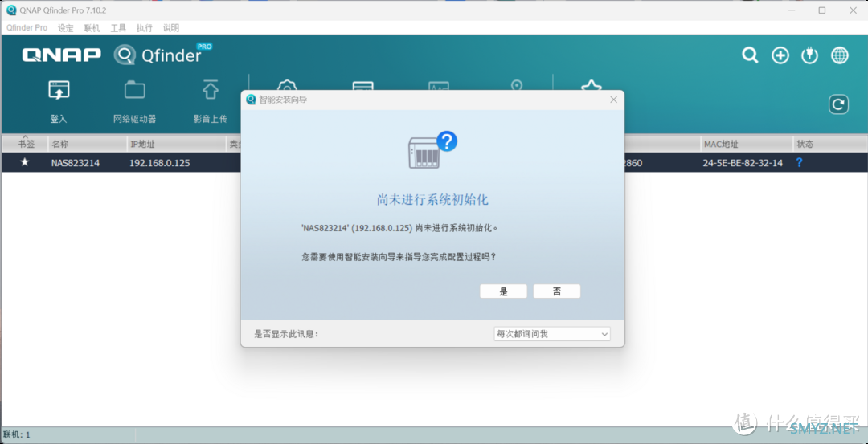Image resolution: width=868 pixels, height=444 pixels.
Task: Click the NAS question icon in dialog
Action: coord(432,149)
